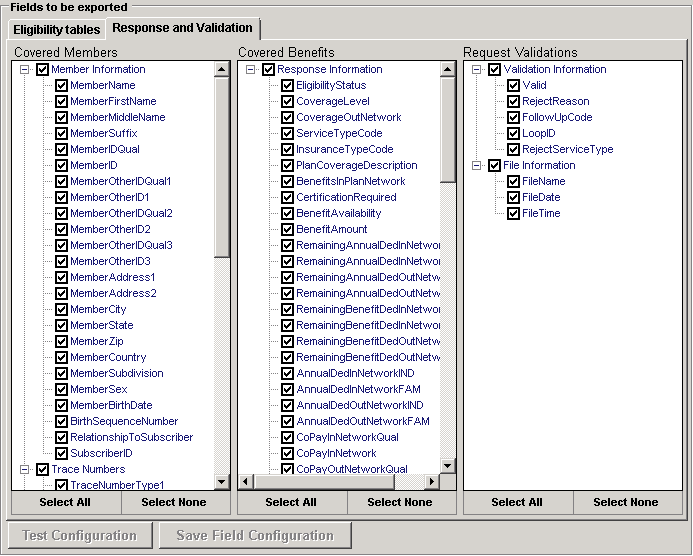Collapse the Validation Information node
This screenshot has width=693, height=556.
(x=476, y=70)
